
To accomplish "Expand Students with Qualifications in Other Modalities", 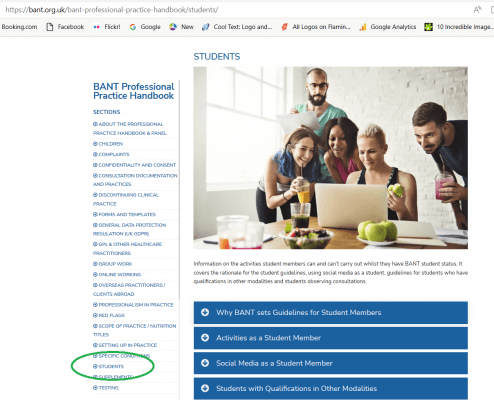I will point(331,389).
